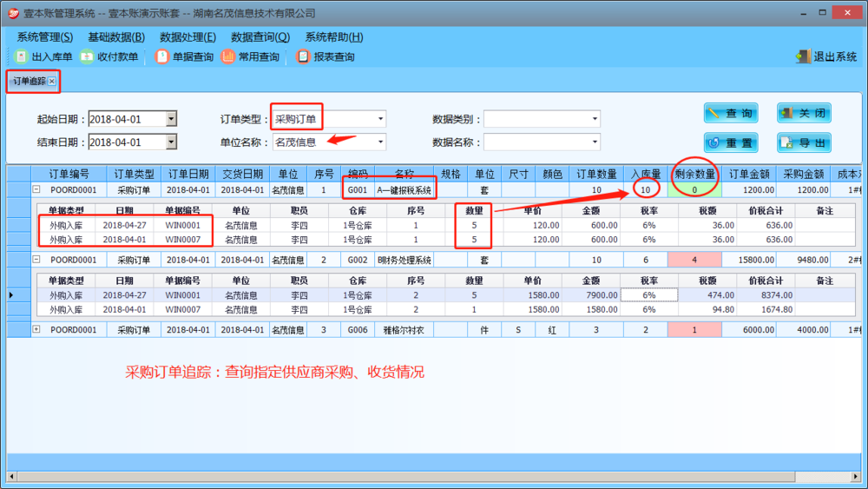
Task: Click the application logo in title bar
Action: [x=13, y=13]
